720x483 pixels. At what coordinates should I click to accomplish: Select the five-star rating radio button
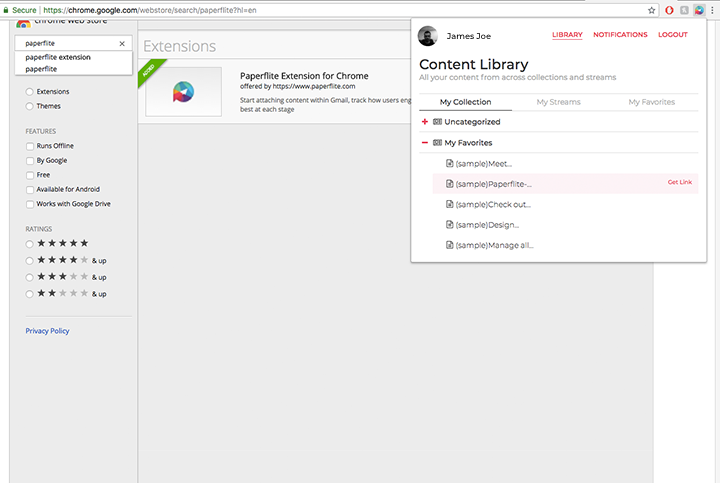click(x=29, y=244)
